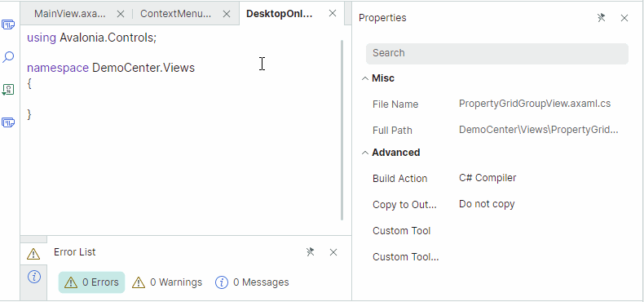Open the Do not copy value
Screen dimensions: 644x302
pos(487,204)
